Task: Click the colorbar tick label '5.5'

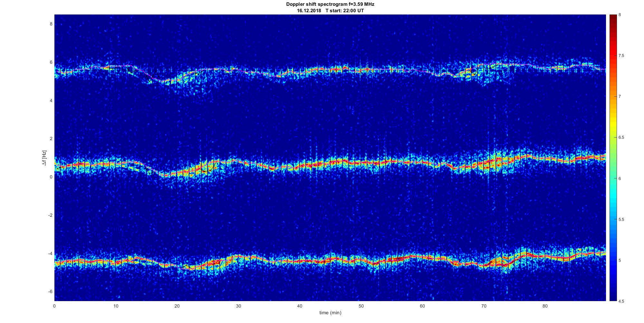Action: (621, 220)
